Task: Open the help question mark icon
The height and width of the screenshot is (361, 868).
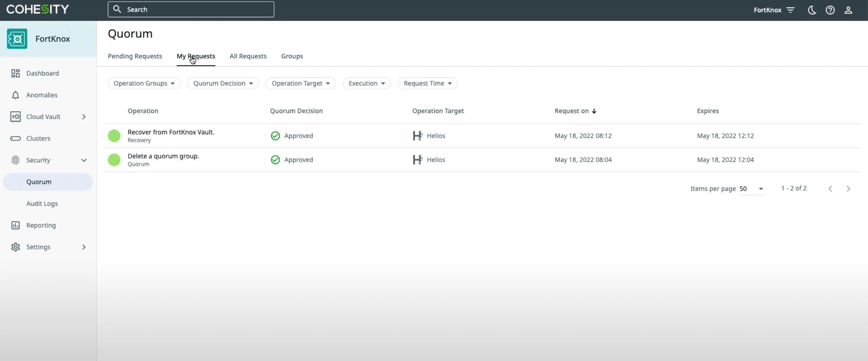Action: [830, 10]
